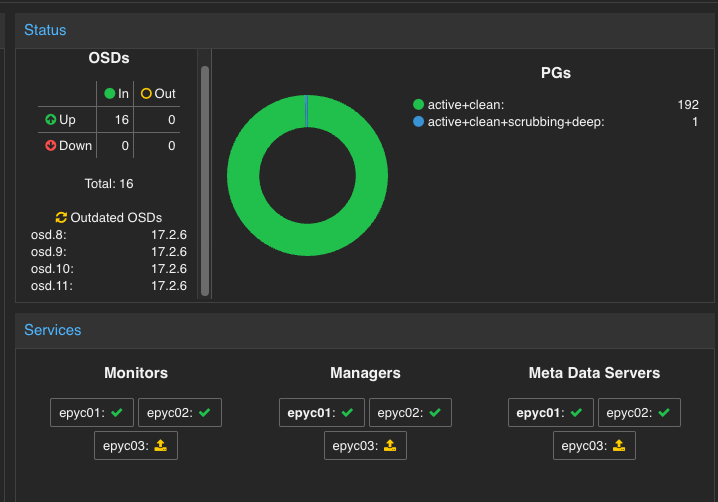Click the Up/Out count 0 cell
This screenshot has width=718, height=502.
coord(171,120)
